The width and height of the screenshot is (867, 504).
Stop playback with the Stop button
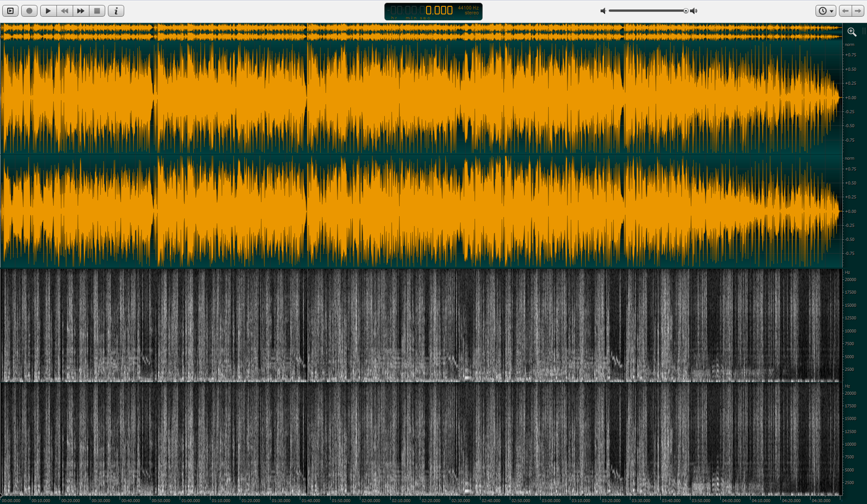pyautogui.click(x=97, y=11)
